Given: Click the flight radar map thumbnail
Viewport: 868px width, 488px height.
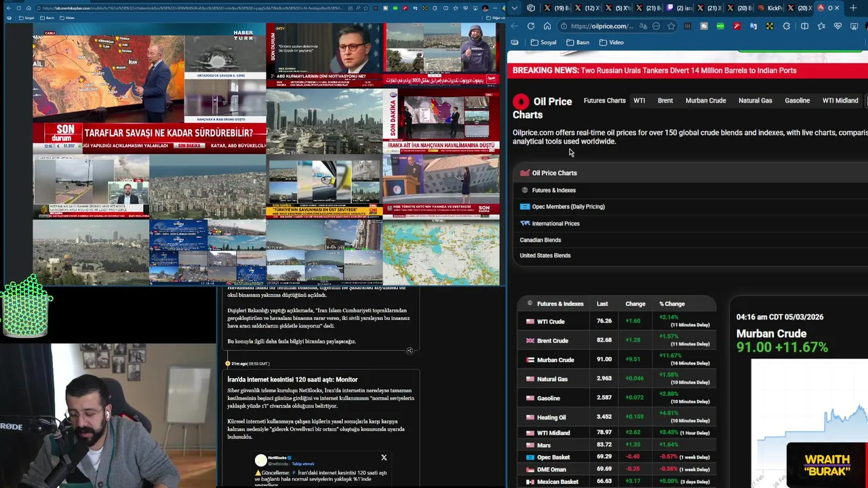Looking at the screenshot, I should tap(441, 253).
